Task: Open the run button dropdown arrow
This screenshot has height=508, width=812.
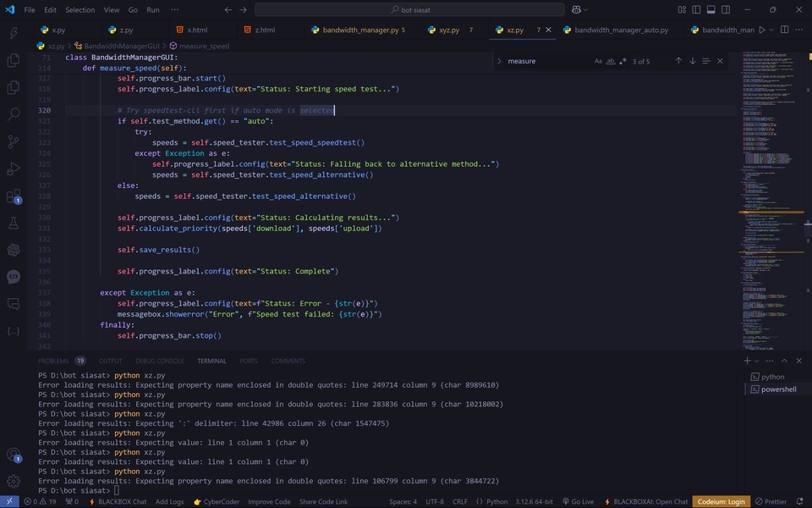Action: tap(771, 30)
